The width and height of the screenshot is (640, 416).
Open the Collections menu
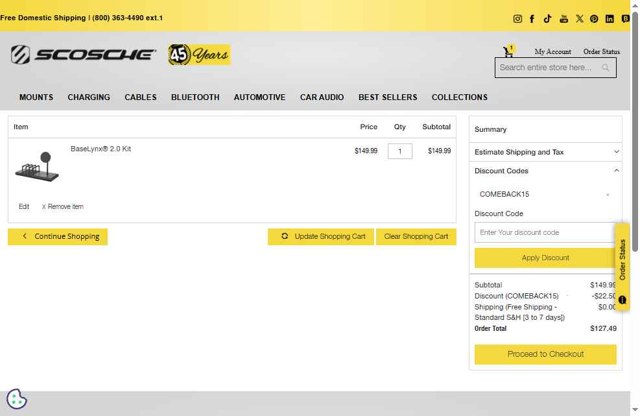tap(460, 97)
